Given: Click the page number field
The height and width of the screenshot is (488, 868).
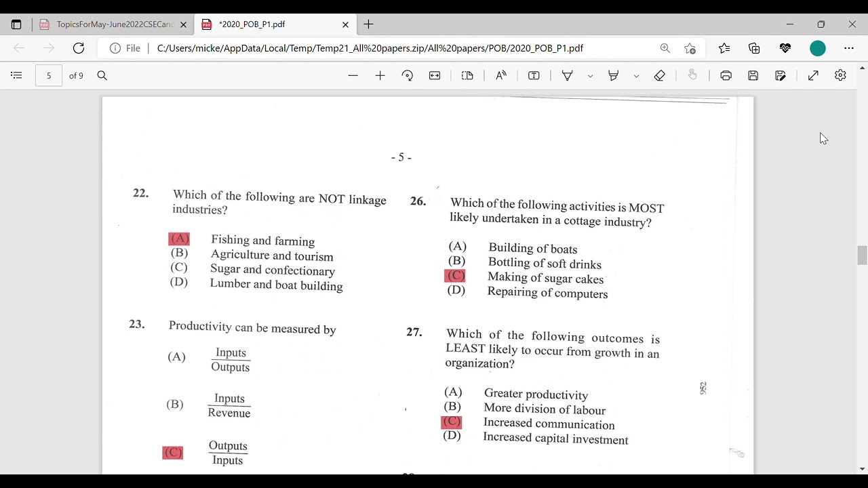Looking at the screenshot, I should tap(49, 75).
